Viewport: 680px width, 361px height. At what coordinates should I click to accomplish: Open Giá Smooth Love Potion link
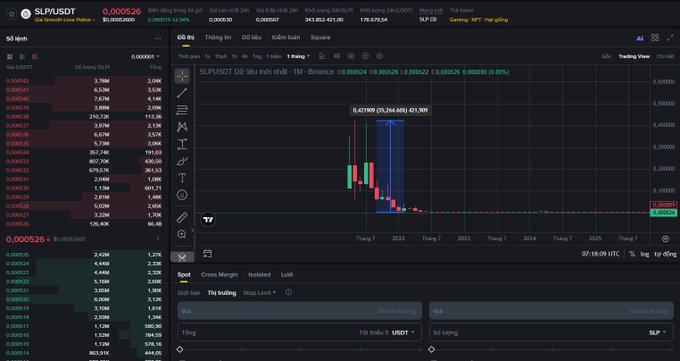[x=65, y=20]
